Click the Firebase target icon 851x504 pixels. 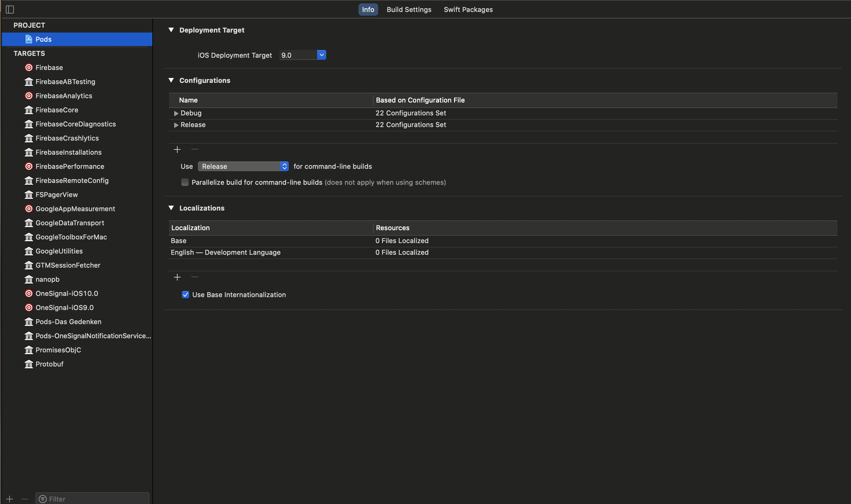[x=29, y=68]
